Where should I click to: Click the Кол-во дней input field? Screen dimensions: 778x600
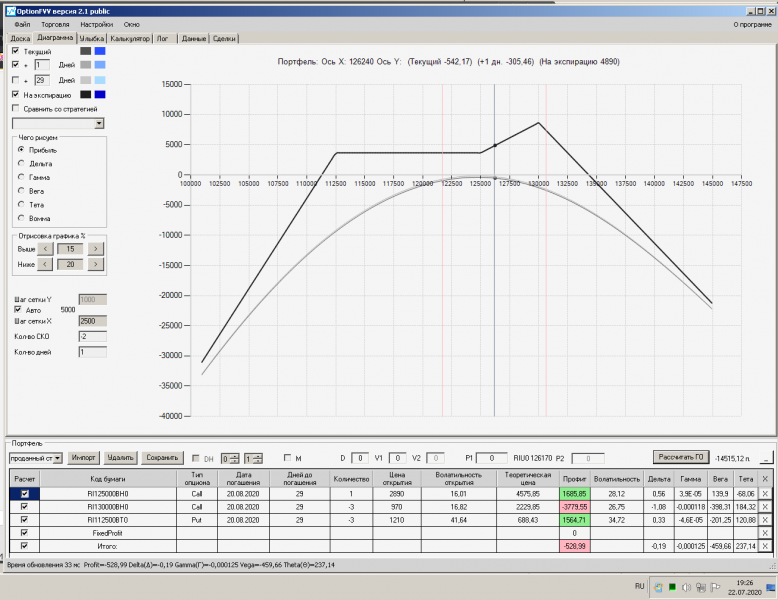click(92, 352)
